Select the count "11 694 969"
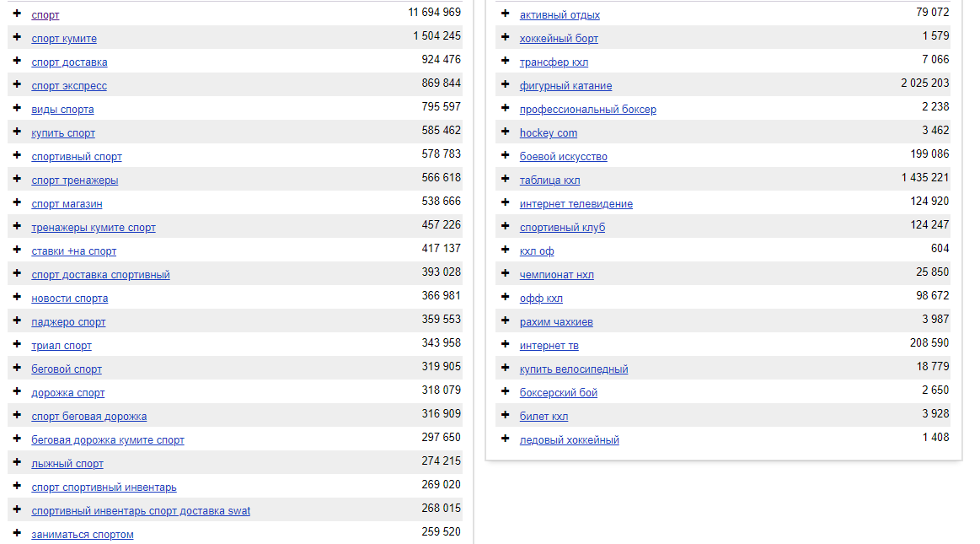The image size is (980, 544). tap(434, 13)
